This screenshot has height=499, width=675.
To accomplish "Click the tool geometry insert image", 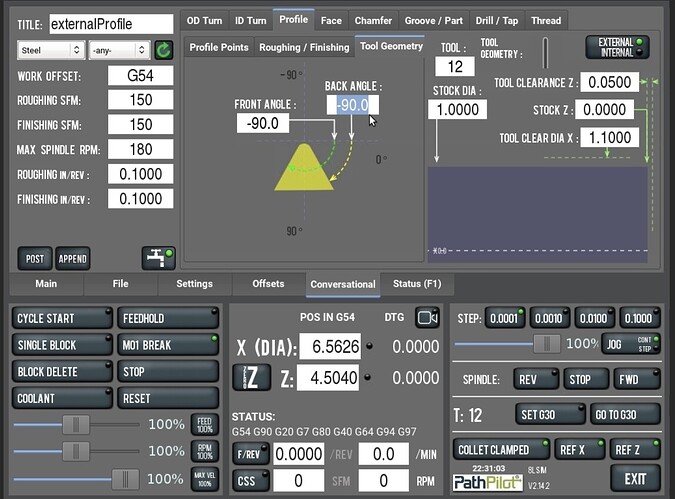I will click(x=545, y=53).
